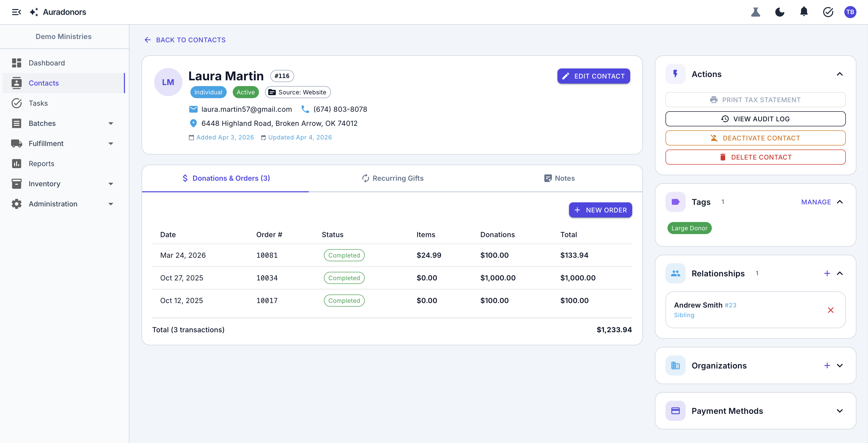Open notifications via the bell icon
Screen dimensions: 868x443
[804, 12]
